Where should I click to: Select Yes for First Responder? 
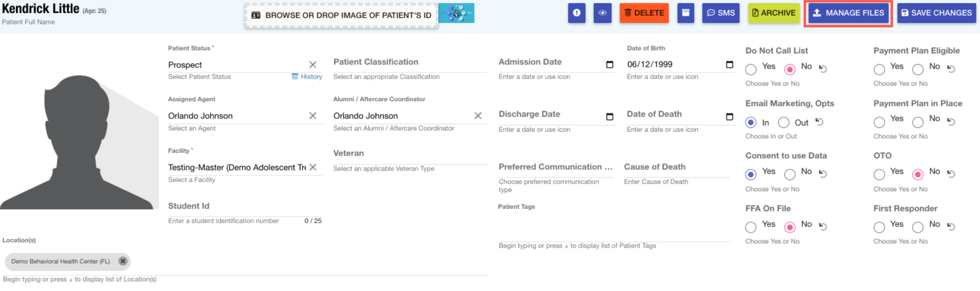point(879,227)
